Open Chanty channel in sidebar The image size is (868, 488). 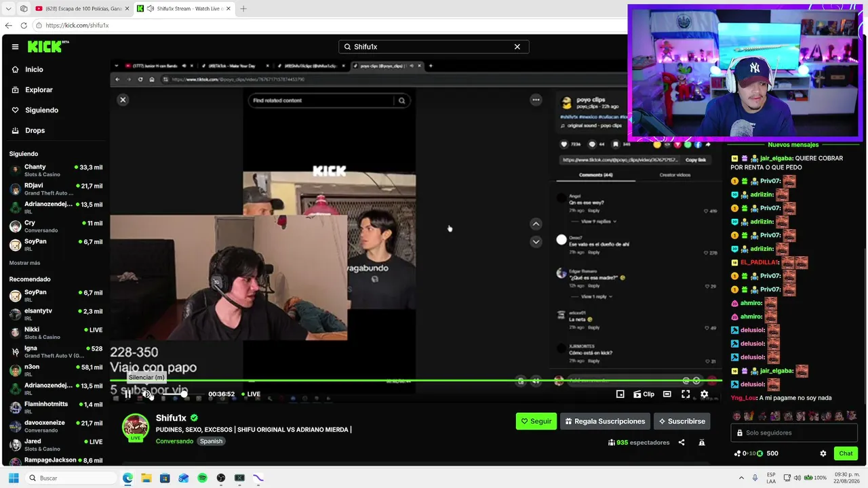[56, 170]
